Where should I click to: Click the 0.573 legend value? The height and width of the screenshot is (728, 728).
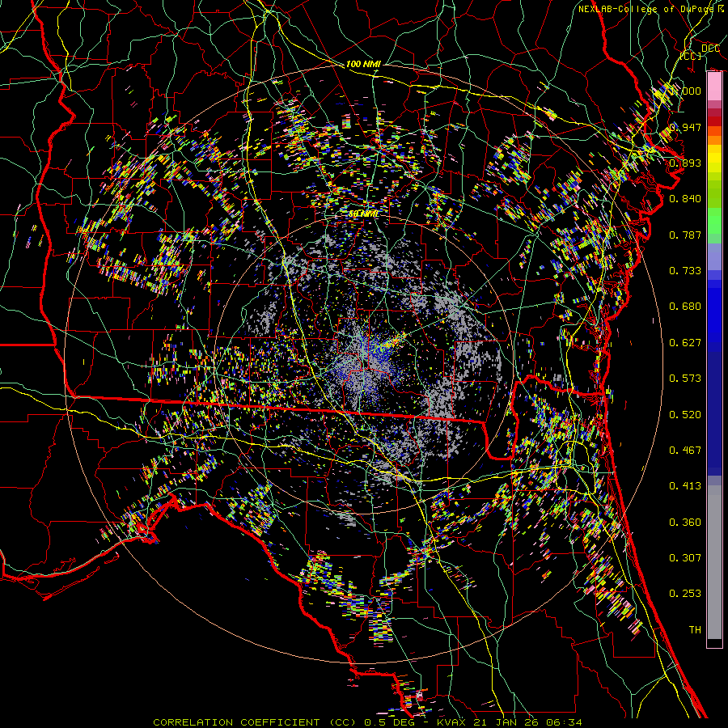coord(685,378)
